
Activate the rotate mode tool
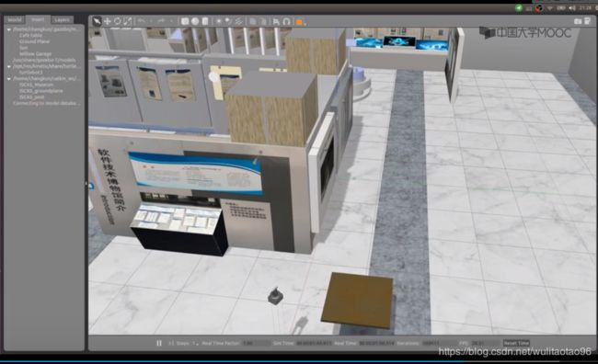point(118,21)
